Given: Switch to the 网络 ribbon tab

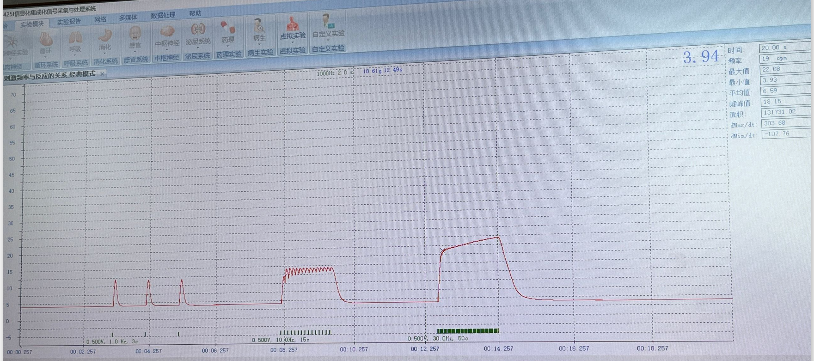Looking at the screenshot, I should (x=100, y=19).
